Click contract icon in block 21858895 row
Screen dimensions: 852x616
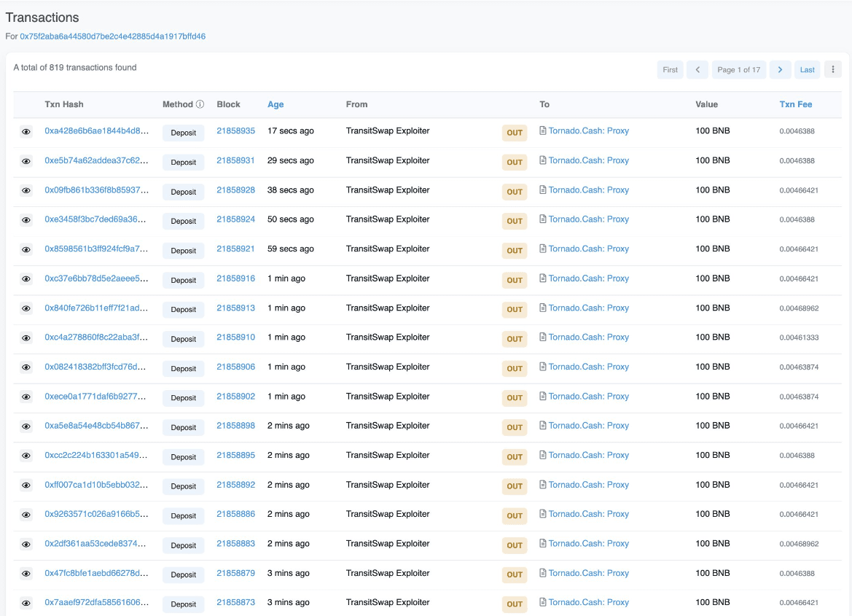coord(542,454)
